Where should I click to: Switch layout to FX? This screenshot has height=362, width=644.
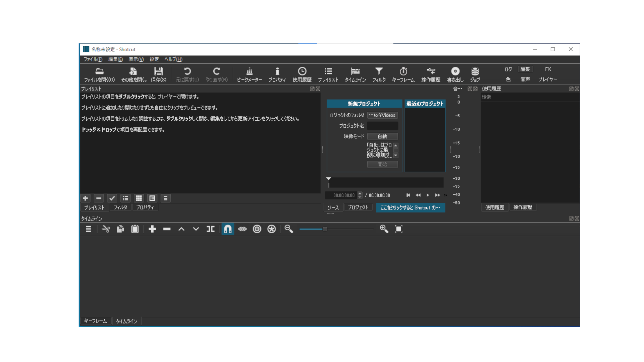[x=548, y=69]
